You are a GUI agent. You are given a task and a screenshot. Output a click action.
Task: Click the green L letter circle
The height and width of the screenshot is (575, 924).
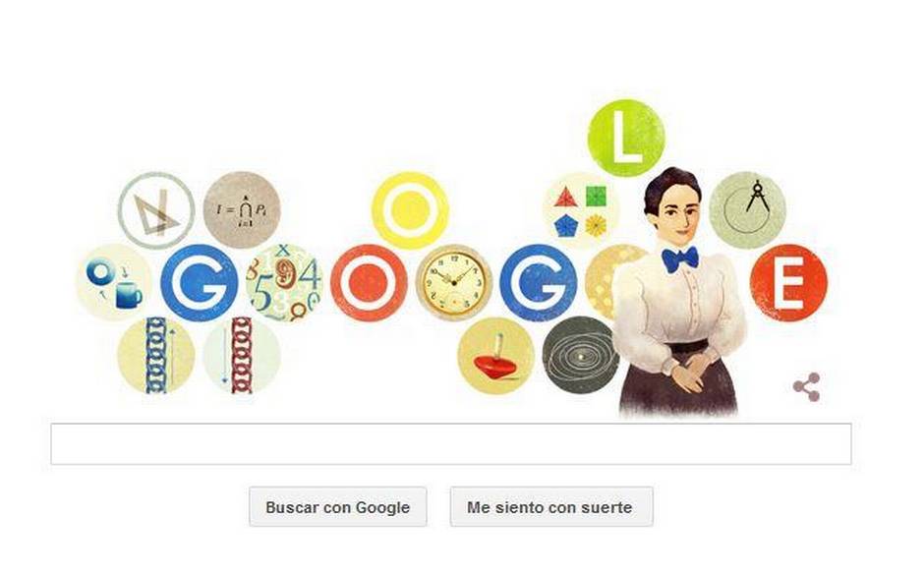click(x=626, y=138)
